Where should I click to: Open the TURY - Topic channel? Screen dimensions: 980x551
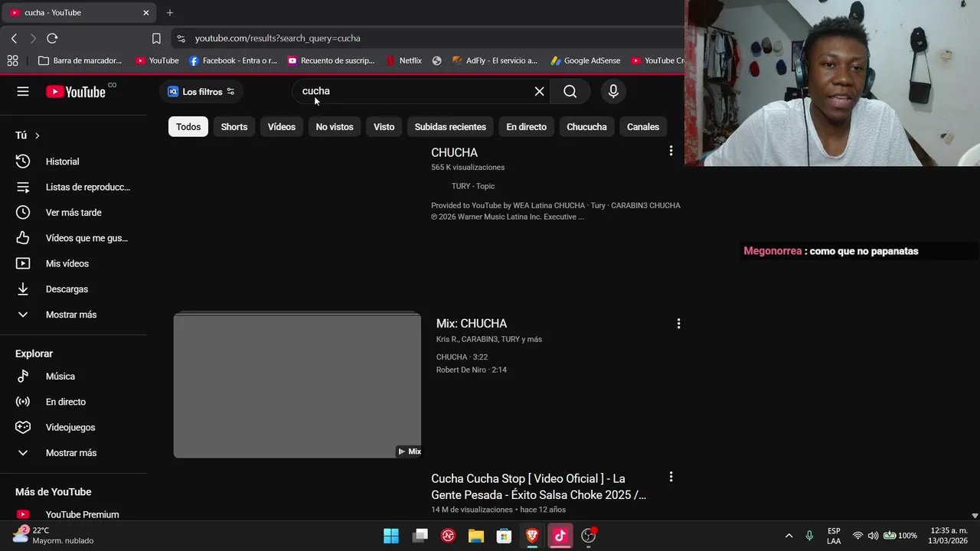473,186
